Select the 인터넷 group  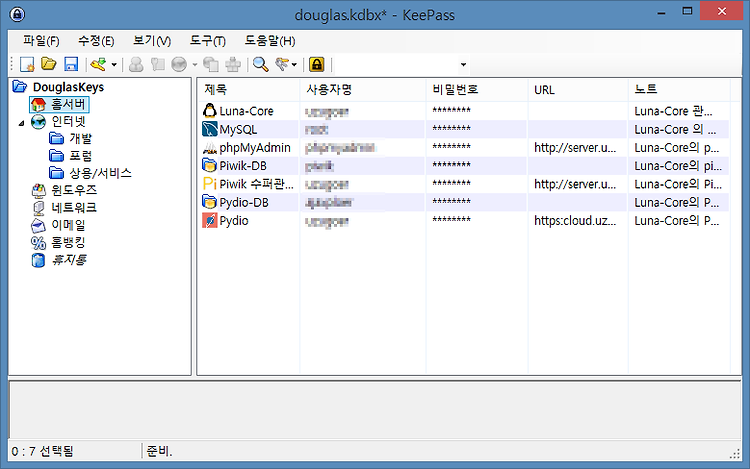(68, 121)
